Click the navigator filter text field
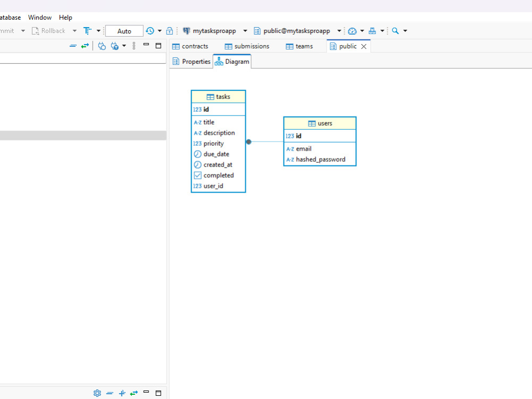The height and width of the screenshot is (399, 532). pyautogui.click(x=83, y=59)
